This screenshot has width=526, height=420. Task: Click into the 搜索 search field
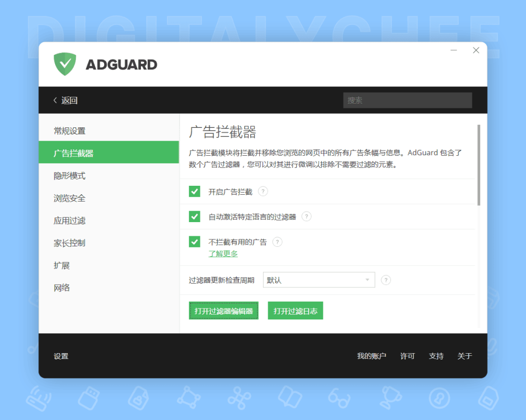pos(408,100)
